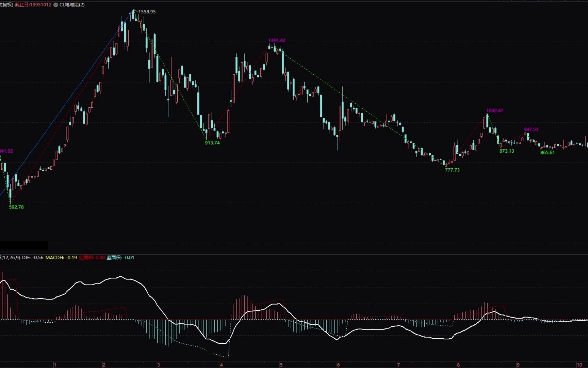Select month 7 marker on time axis
Screen dimensions: 588x368
398,365
